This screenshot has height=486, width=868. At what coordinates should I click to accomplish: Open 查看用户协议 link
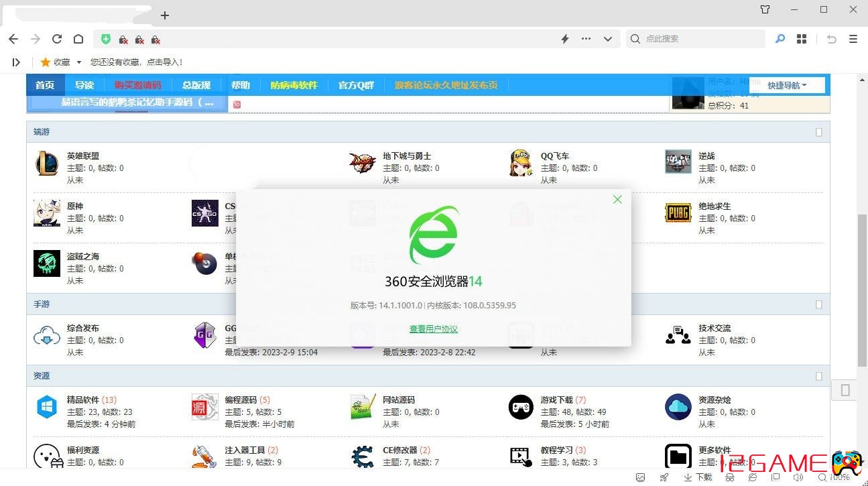coord(434,329)
